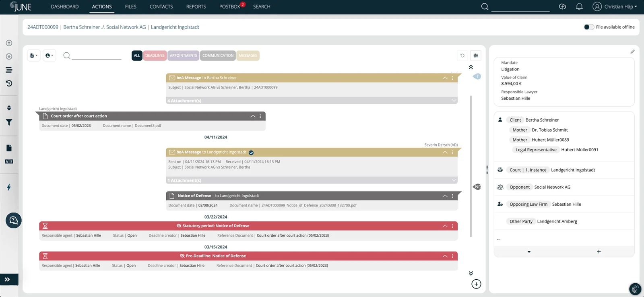This screenshot has height=297, width=644.
Task: Edit file details with pencil icon
Action: point(632,52)
